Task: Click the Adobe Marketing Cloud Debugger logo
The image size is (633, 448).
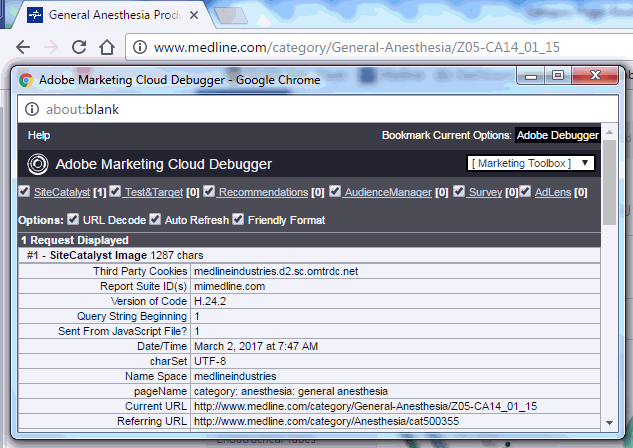Action: (38, 164)
